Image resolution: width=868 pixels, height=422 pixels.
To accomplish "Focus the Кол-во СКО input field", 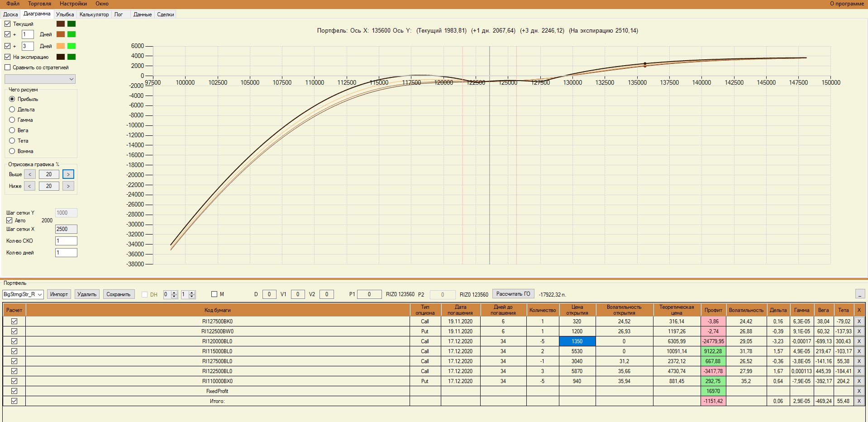I will [66, 241].
